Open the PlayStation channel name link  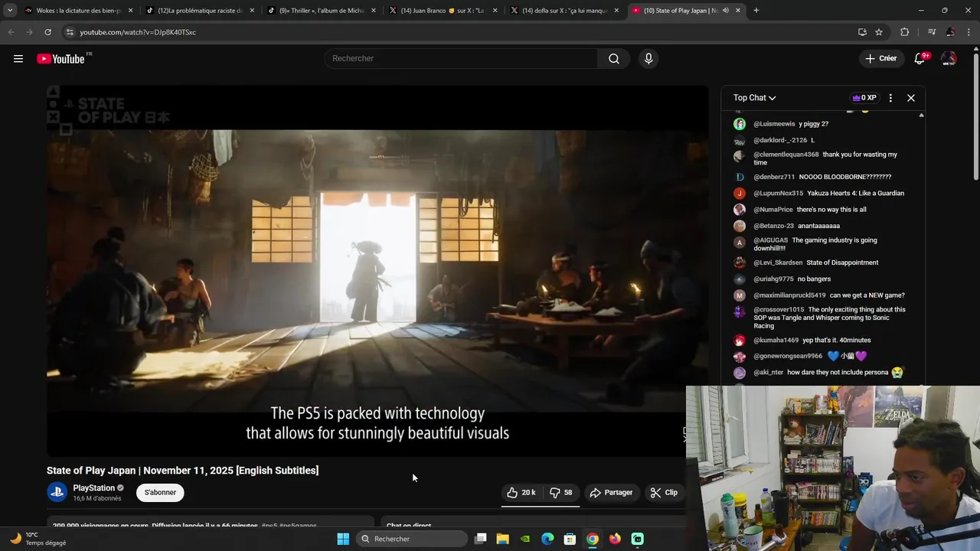(x=93, y=488)
